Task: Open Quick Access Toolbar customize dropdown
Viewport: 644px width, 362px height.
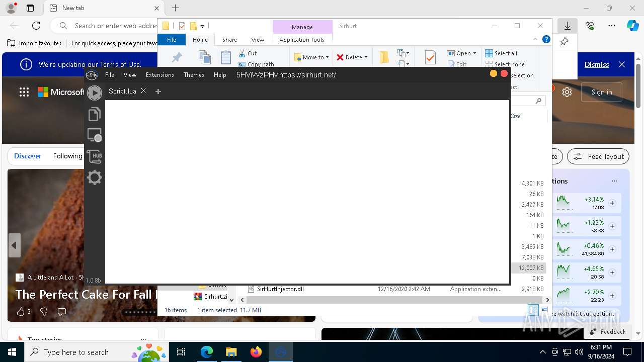Action: pyautogui.click(x=202, y=26)
